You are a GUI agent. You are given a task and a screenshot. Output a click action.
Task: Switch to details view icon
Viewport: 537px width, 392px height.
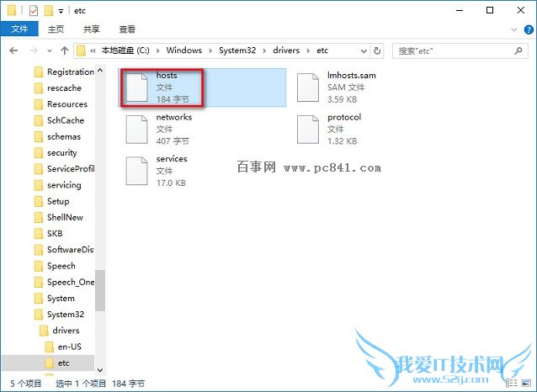[512, 383]
